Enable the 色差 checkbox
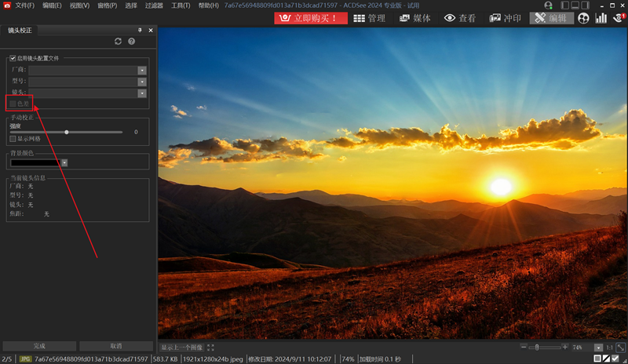 pos(13,104)
